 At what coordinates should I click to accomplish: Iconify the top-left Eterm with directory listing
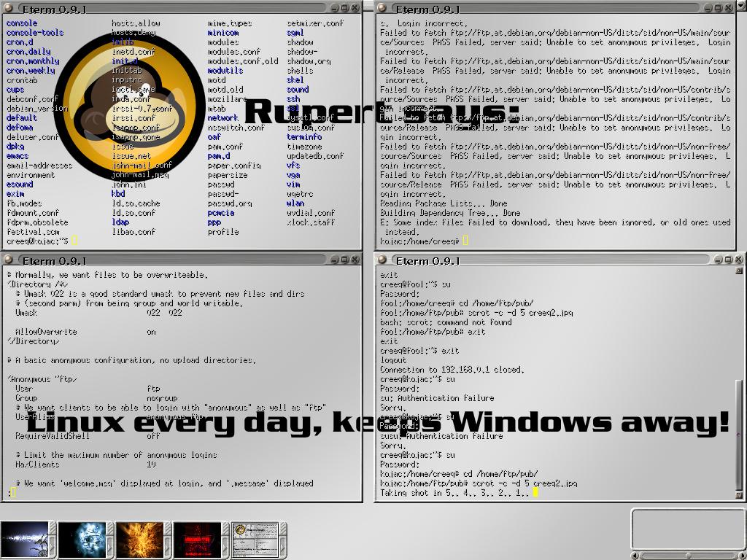[x=334, y=8]
